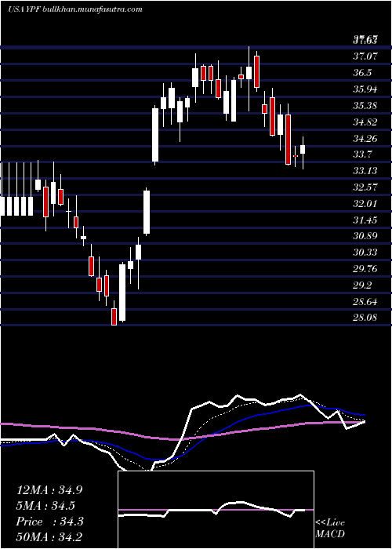
Task: Select the 31.45 price axis label
Action: point(365,220)
